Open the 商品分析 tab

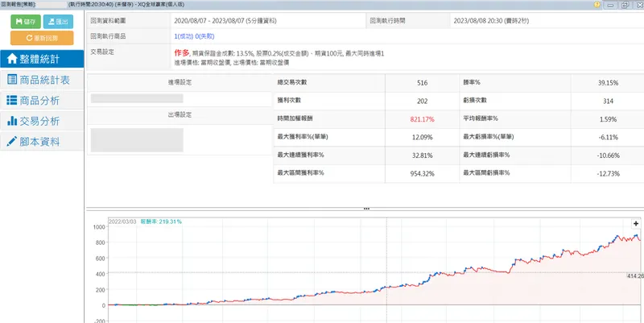click(42, 100)
